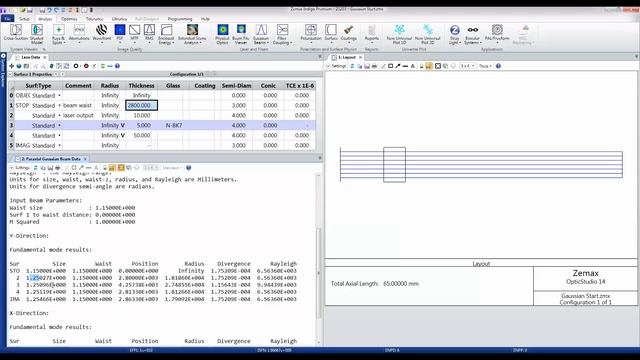Open the Fiber Coupling menu
Image resolution: width=640 pixels, height=360 pixels.
(282, 33)
